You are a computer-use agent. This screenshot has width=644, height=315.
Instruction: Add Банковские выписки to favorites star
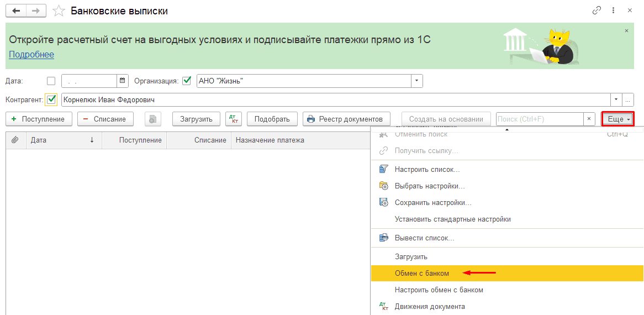59,11
